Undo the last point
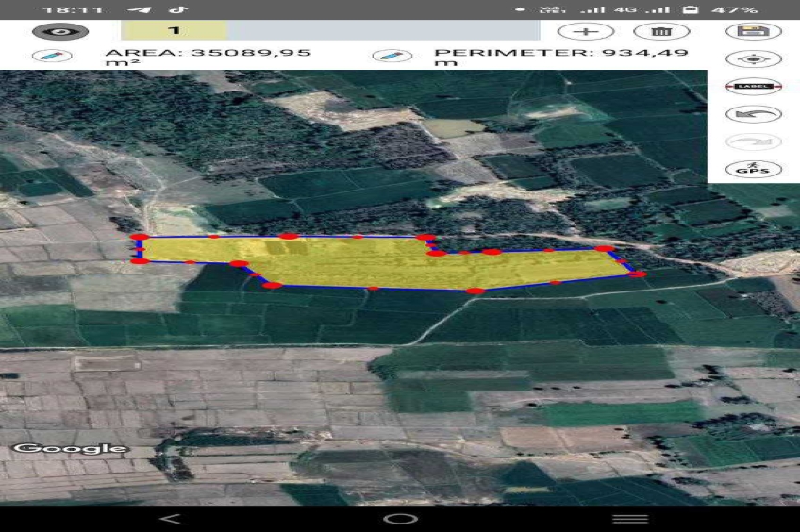Image resolution: width=800 pixels, height=532 pixels. coord(753,114)
